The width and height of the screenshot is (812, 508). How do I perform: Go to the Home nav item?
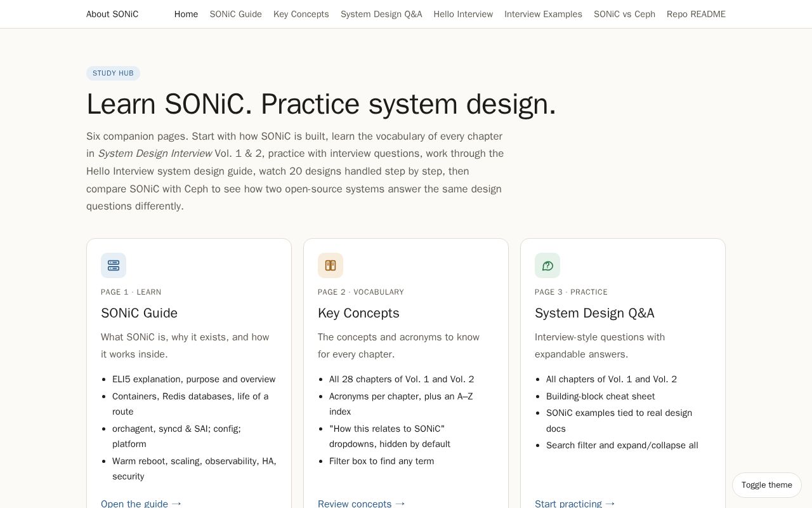187,14
